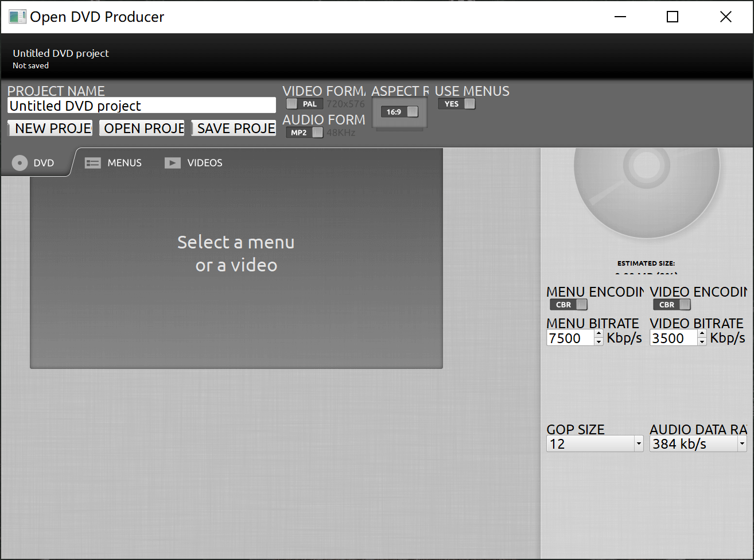Click the 'Untitled DVD project' header title
This screenshot has height=560, width=754.
61,53
